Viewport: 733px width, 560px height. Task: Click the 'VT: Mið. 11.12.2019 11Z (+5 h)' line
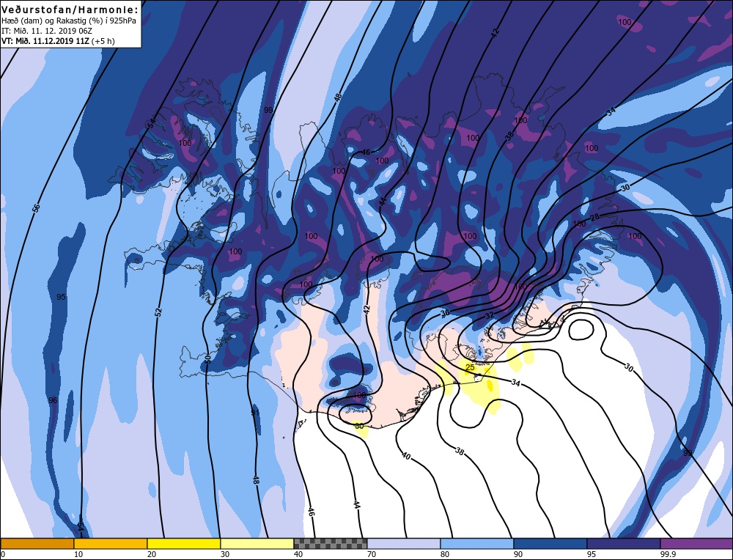click(58, 41)
